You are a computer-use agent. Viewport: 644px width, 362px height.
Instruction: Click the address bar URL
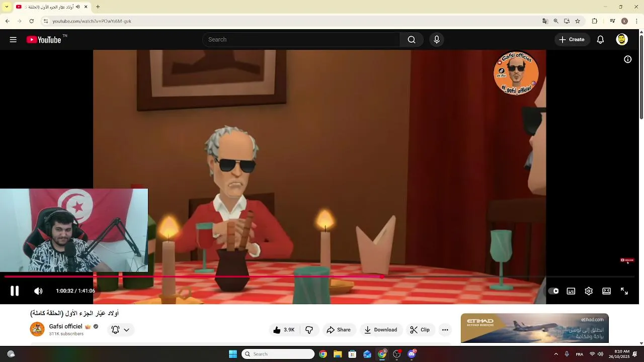click(x=92, y=21)
